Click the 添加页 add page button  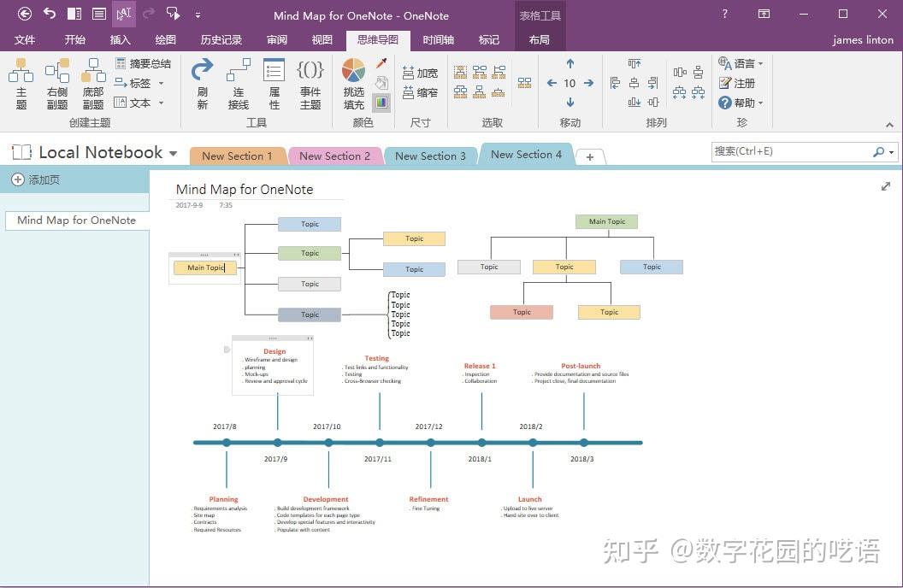pyautogui.click(x=36, y=179)
